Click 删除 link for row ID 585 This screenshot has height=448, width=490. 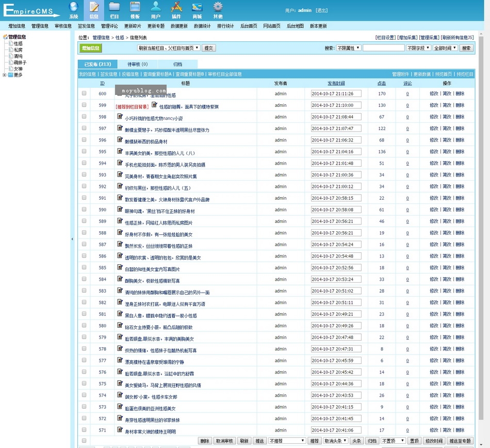460,268
